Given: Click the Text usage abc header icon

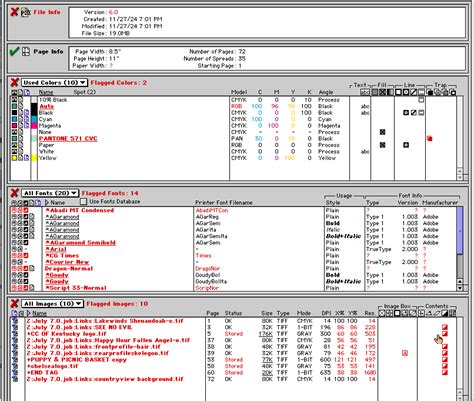Looking at the screenshot, I should coord(365,92).
